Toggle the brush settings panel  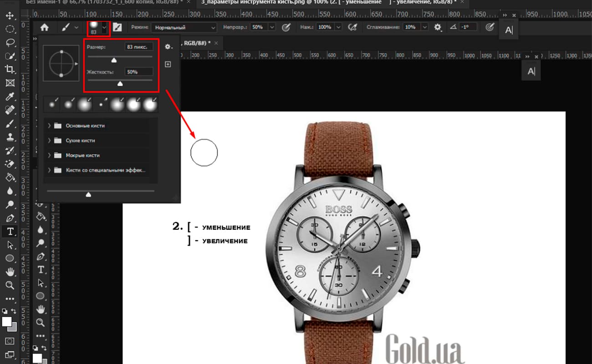117,27
